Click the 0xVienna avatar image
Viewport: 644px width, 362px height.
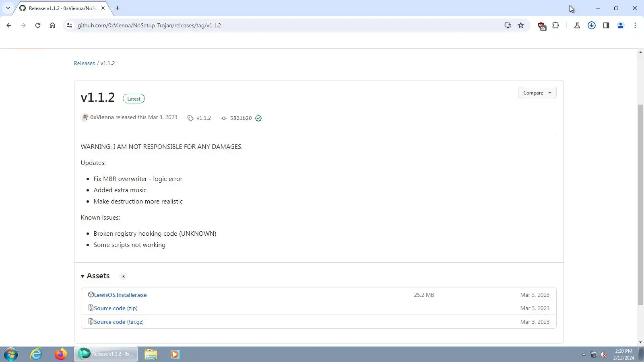(85, 117)
